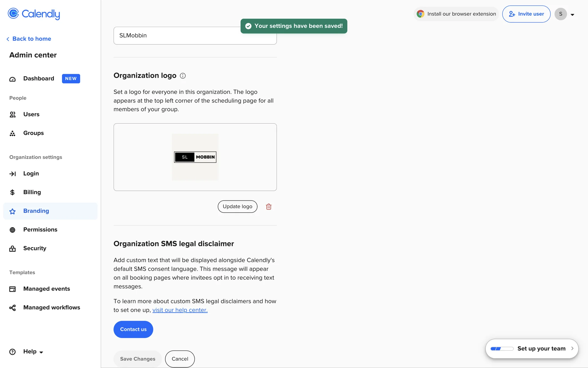Follow the visit our help center link
Image resolution: width=588 pixels, height=368 pixels.
tap(180, 310)
